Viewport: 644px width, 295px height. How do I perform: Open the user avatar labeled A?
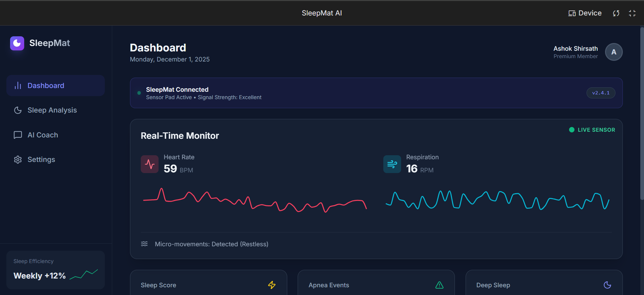point(613,52)
